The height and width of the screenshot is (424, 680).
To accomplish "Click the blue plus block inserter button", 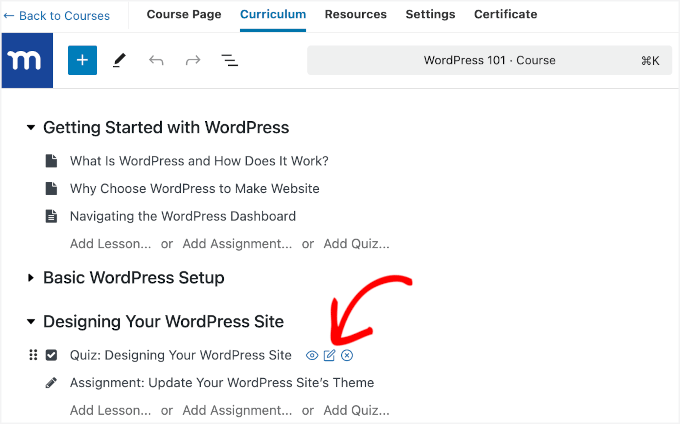I will [82, 60].
